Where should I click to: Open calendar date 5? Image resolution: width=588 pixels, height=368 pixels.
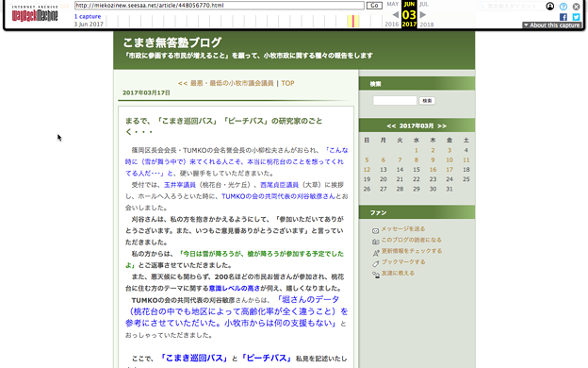[367, 160]
